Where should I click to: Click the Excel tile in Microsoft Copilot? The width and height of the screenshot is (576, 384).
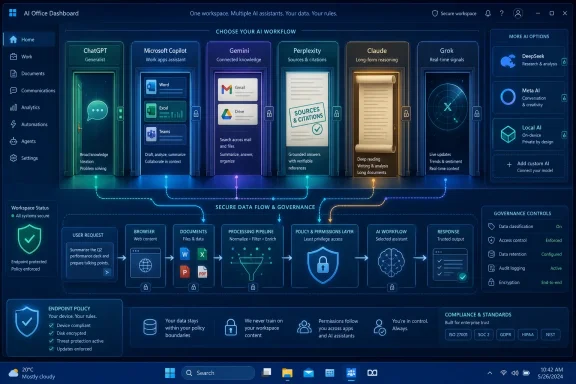(165, 111)
